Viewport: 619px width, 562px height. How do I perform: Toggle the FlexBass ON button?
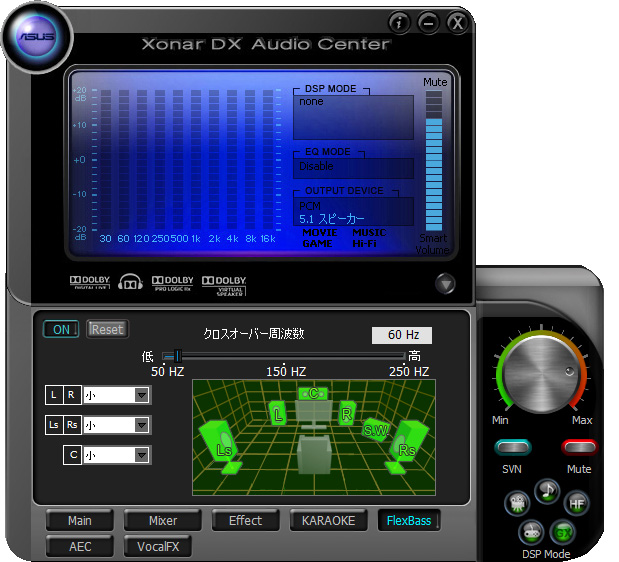(x=61, y=329)
